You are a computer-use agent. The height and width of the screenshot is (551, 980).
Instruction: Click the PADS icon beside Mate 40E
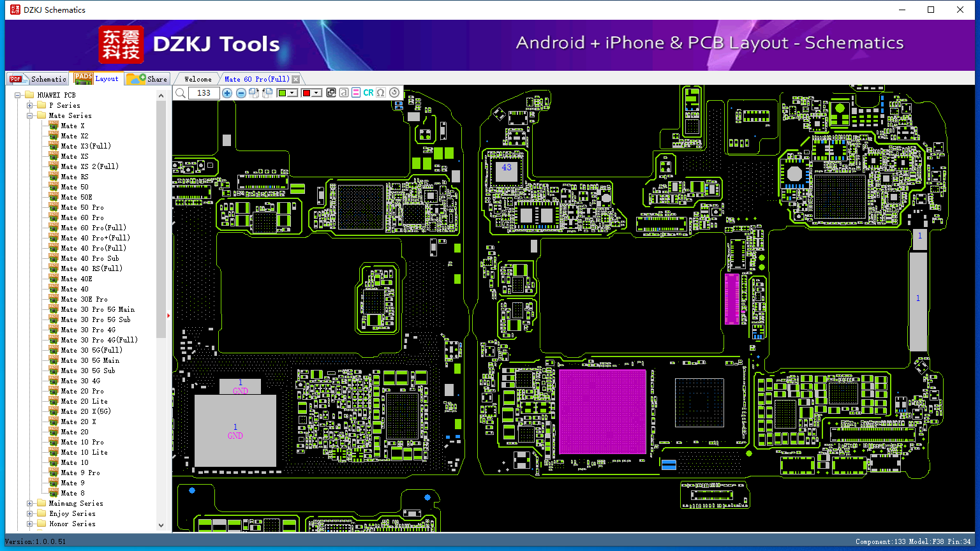pos(54,279)
